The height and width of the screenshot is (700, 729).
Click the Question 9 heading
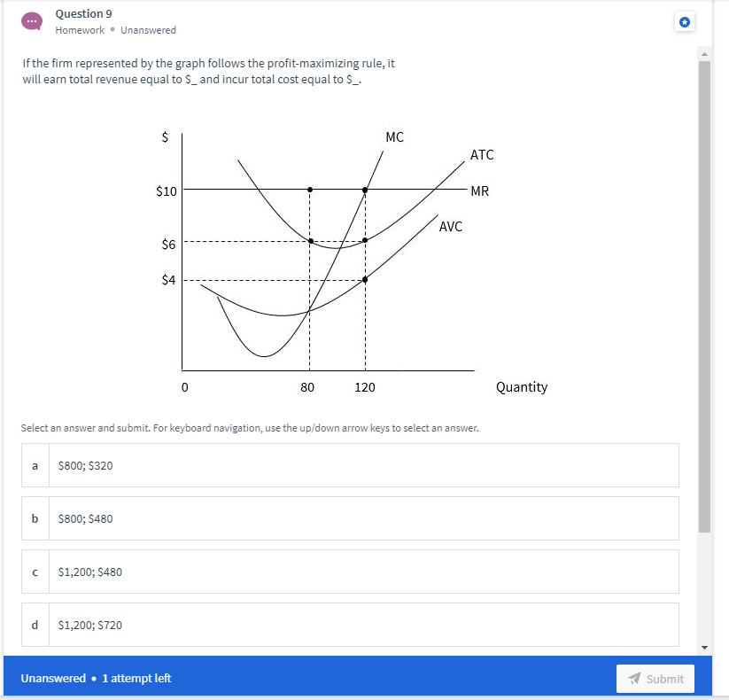[83, 13]
